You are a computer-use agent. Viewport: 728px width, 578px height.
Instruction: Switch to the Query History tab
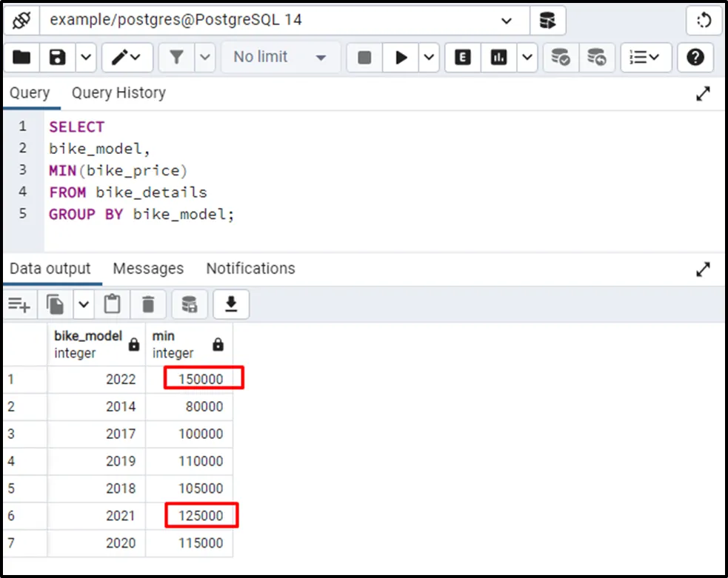click(x=118, y=93)
